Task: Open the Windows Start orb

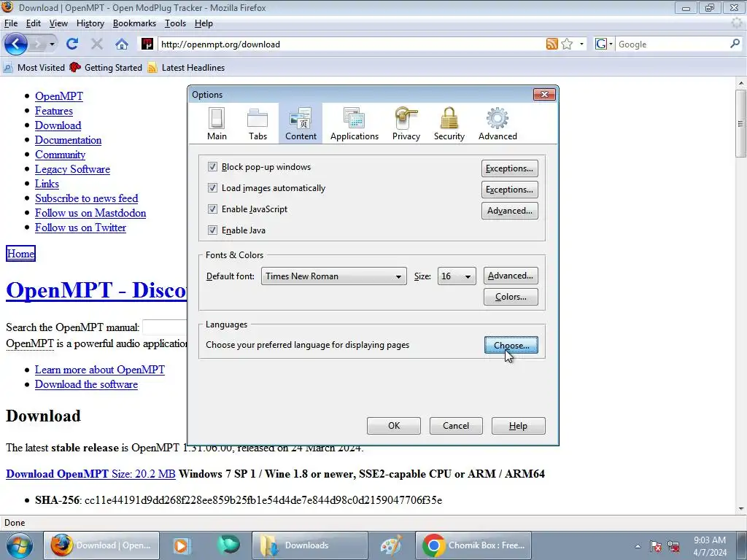Action: pos(19,545)
